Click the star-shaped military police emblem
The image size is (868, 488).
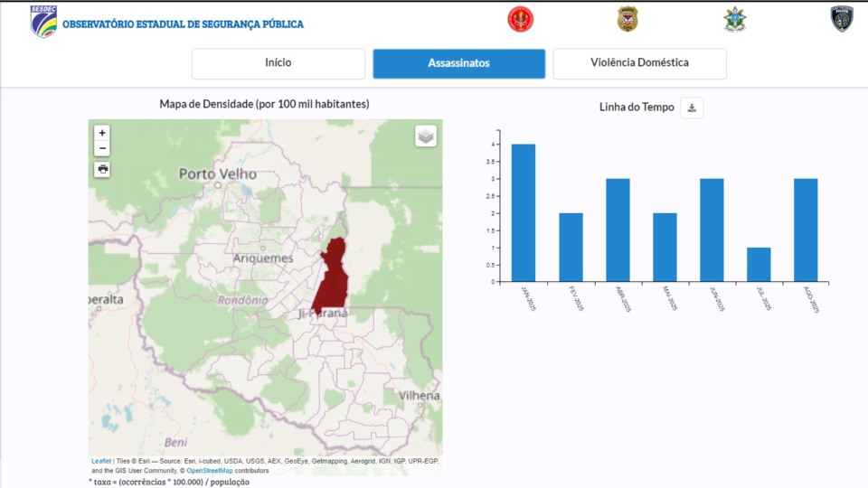[x=734, y=19]
